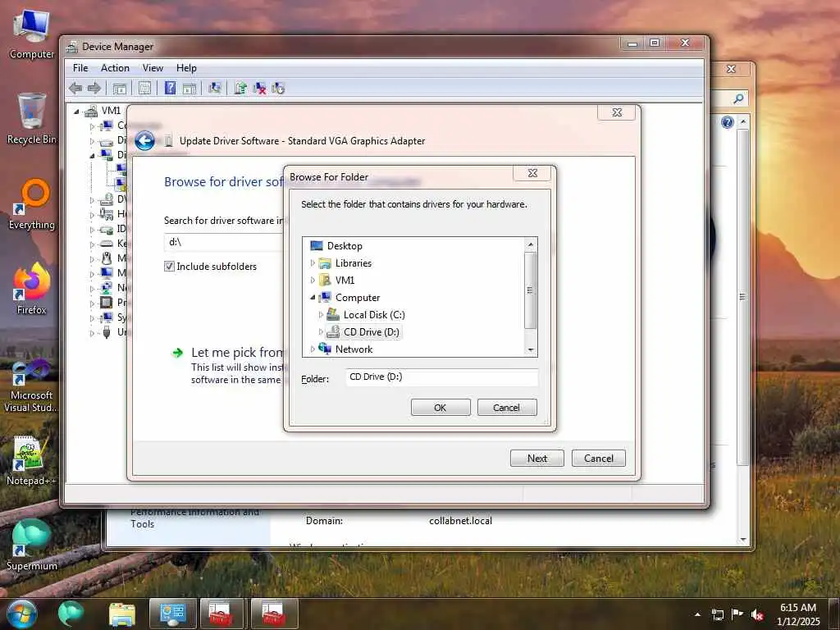Click the Show/Hide Console Tree toolbar icon
840x630 pixels.
coord(120,89)
